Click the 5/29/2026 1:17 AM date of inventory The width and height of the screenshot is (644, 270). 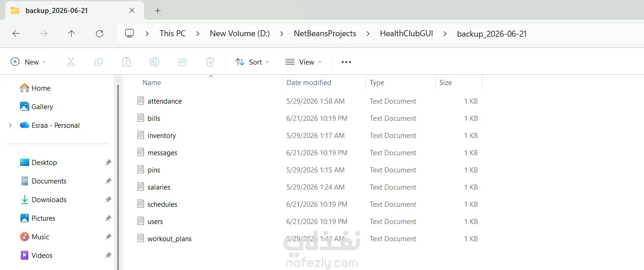[x=316, y=136]
